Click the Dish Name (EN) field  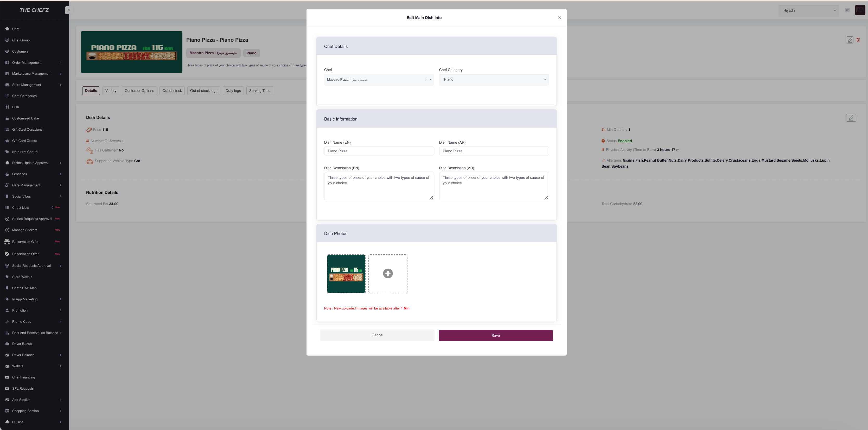pyautogui.click(x=379, y=151)
